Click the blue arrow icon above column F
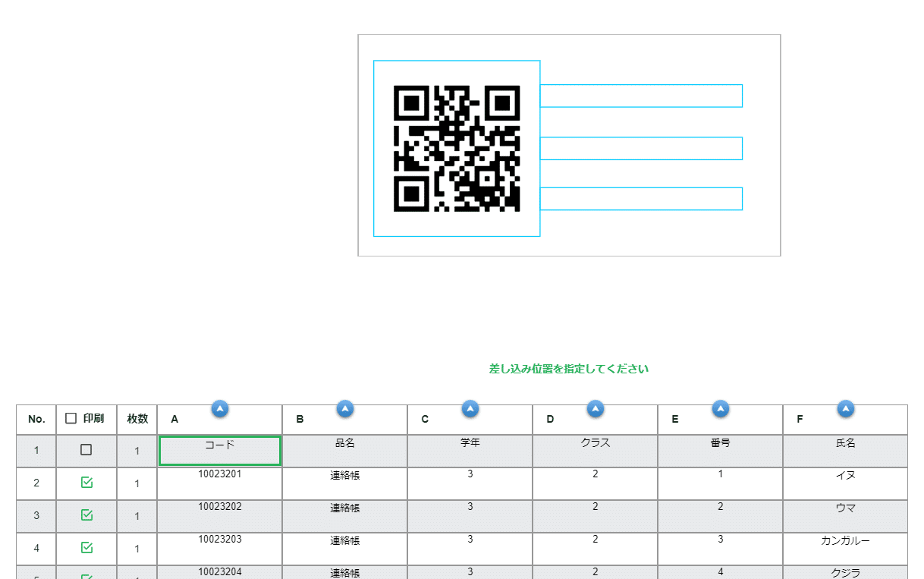 click(x=846, y=408)
